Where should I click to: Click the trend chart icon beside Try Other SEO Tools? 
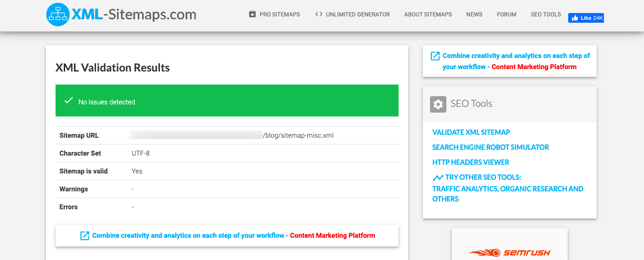point(438,178)
